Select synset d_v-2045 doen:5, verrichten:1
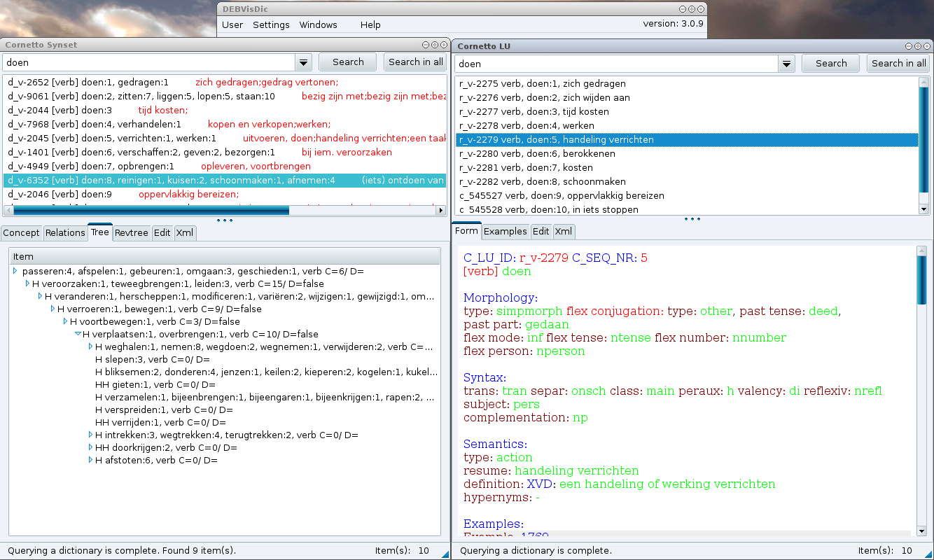The height and width of the screenshot is (560, 934). (x=225, y=138)
